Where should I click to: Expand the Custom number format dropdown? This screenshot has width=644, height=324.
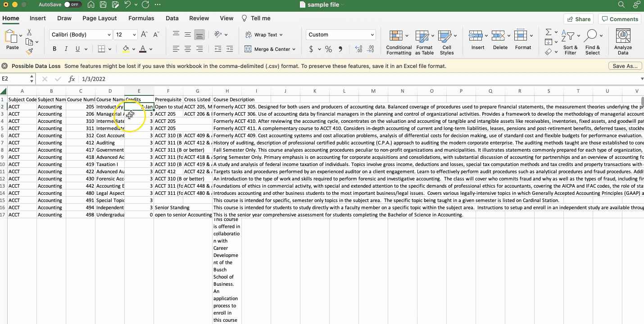tap(372, 35)
